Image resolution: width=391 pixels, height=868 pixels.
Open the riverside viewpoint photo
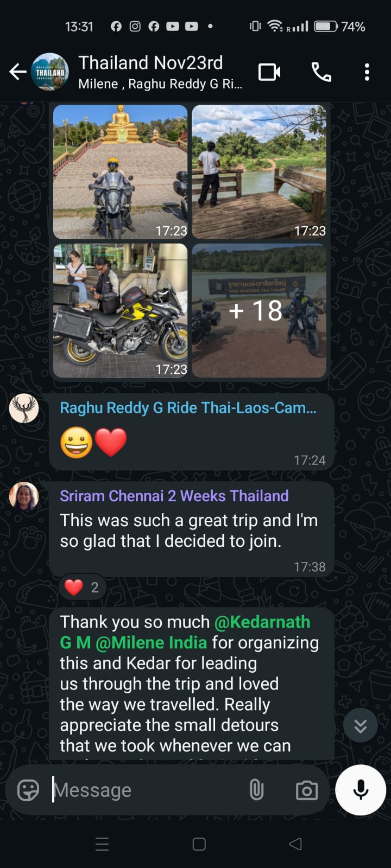259,172
